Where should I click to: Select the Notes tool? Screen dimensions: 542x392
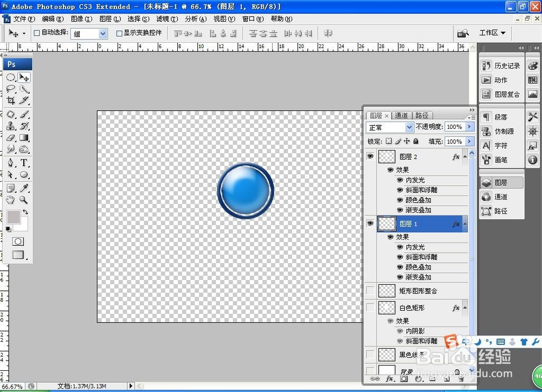pyautogui.click(x=11, y=188)
